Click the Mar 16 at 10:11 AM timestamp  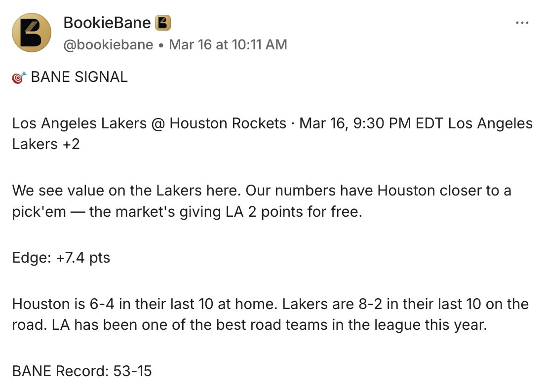click(x=228, y=44)
